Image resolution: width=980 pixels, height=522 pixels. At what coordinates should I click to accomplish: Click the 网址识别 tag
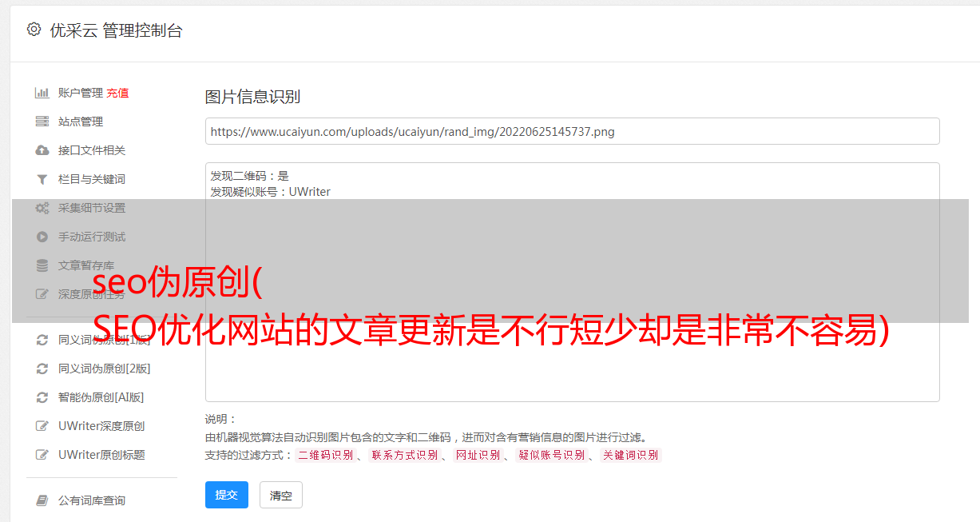478,455
